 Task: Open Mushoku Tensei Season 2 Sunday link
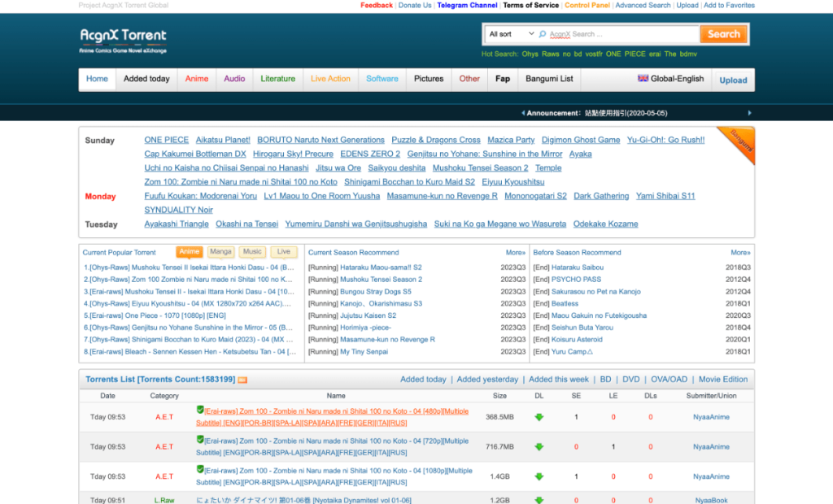tap(480, 167)
